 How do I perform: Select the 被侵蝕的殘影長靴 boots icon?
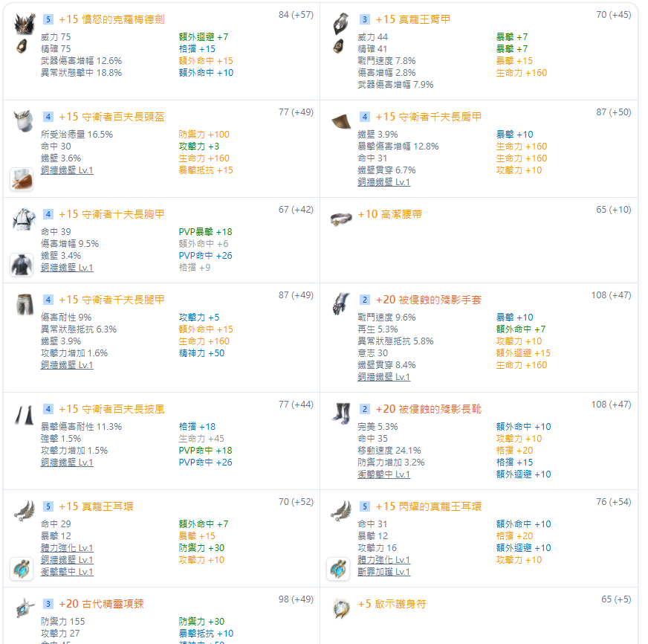[341, 413]
